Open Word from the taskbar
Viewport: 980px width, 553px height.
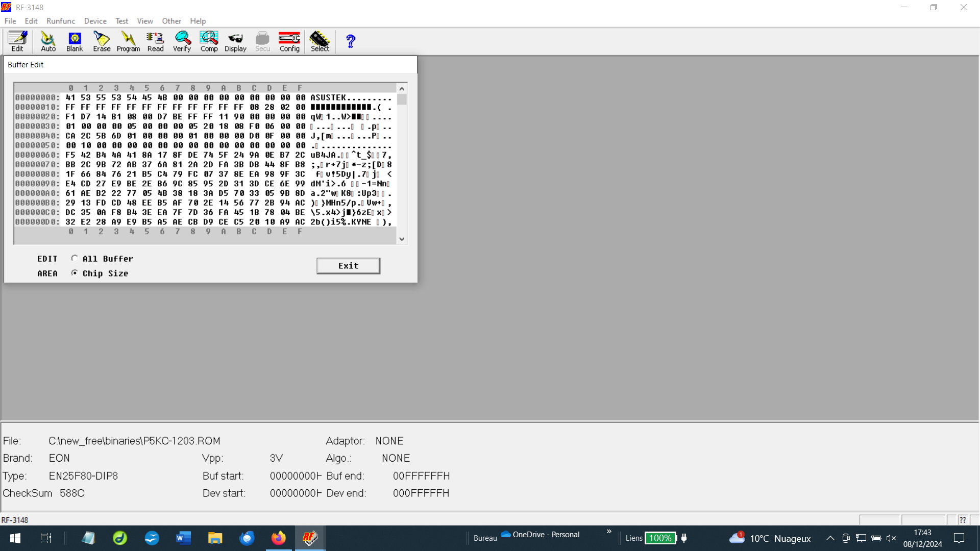[x=183, y=538]
